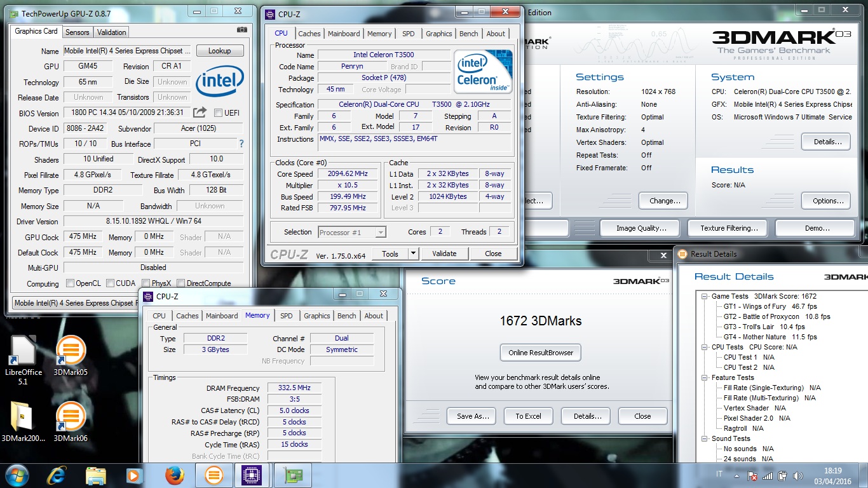Toggle the PhysX computing checkbox
This screenshot has width=868, height=488.
click(146, 283)
